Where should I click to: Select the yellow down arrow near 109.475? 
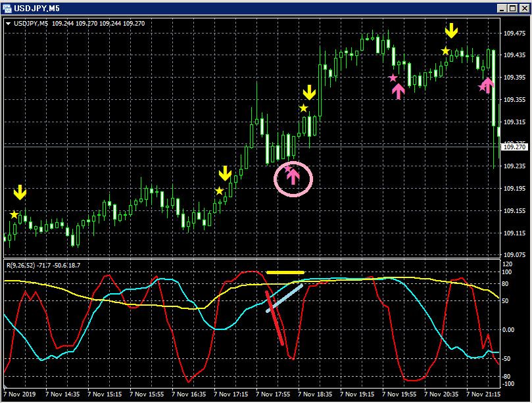451,31
